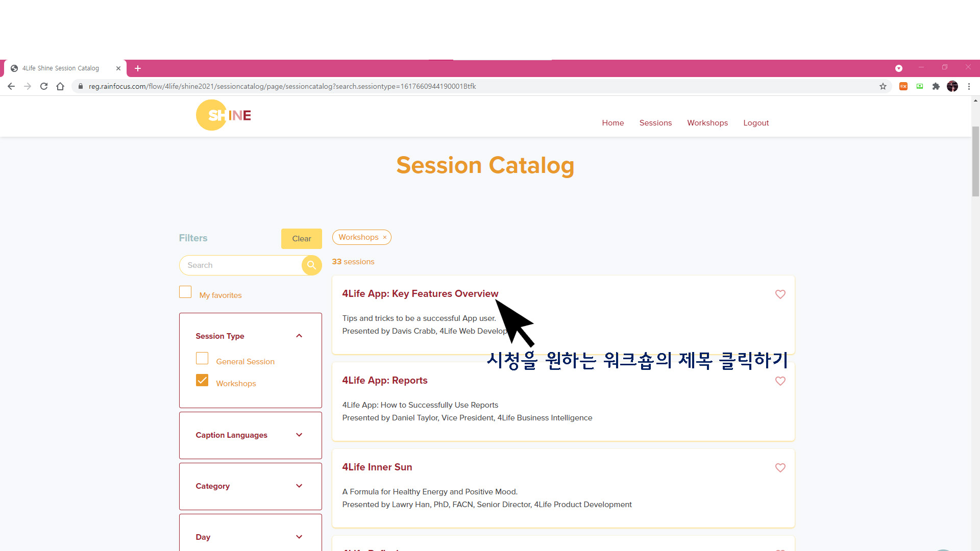The width and height of the screenshot is (980, 551).
Task: Click 'Tips and tricks to be a successful App user' text
Action: click(419, 318)
